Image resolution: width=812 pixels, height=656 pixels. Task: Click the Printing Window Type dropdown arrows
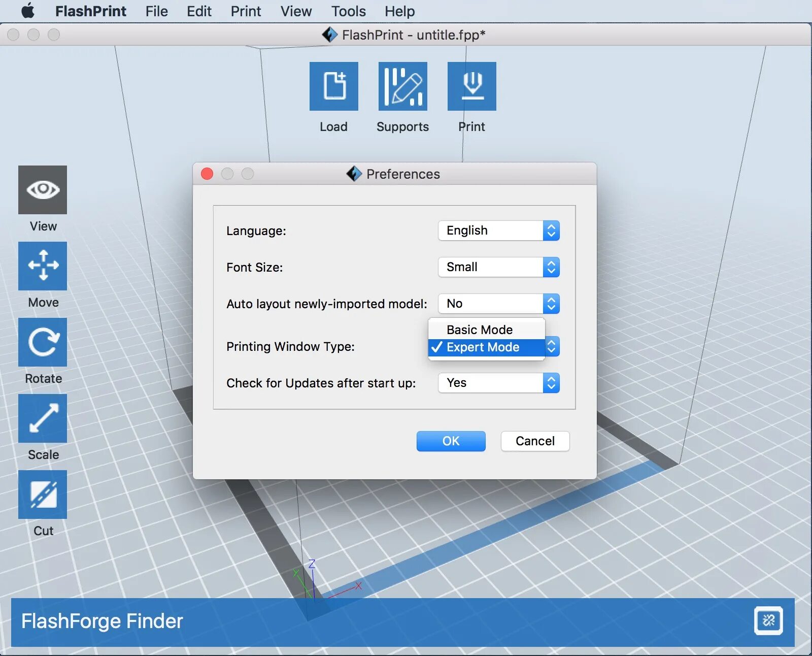[x=552, y=347]
